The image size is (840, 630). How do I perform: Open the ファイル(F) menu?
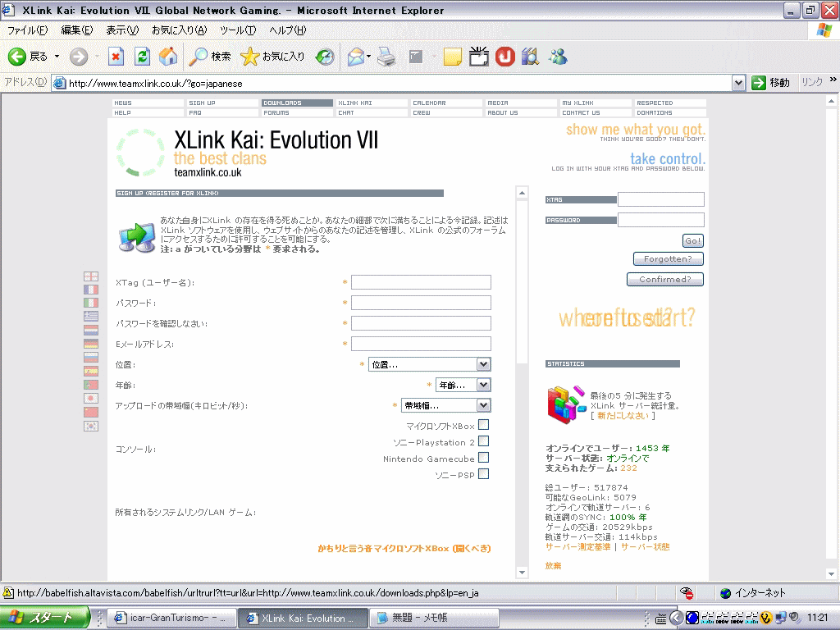pyautogui.click(x=27, y=30)
